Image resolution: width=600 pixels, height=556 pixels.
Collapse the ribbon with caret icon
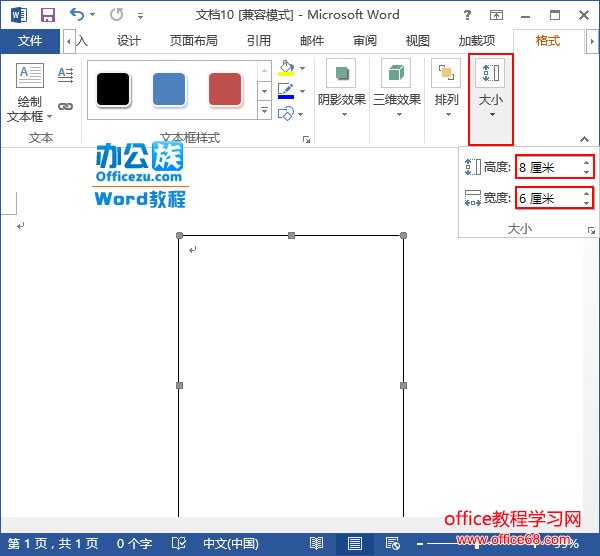(x=584, y=139)
